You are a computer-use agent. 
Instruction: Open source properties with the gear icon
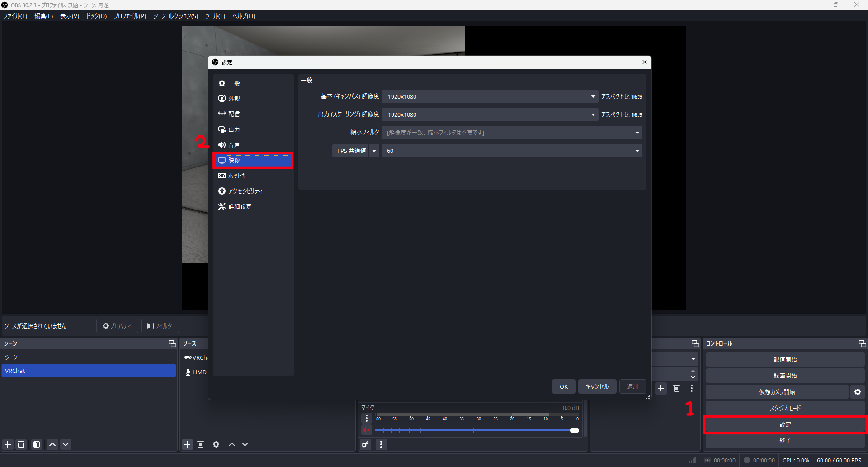(216, 444)
